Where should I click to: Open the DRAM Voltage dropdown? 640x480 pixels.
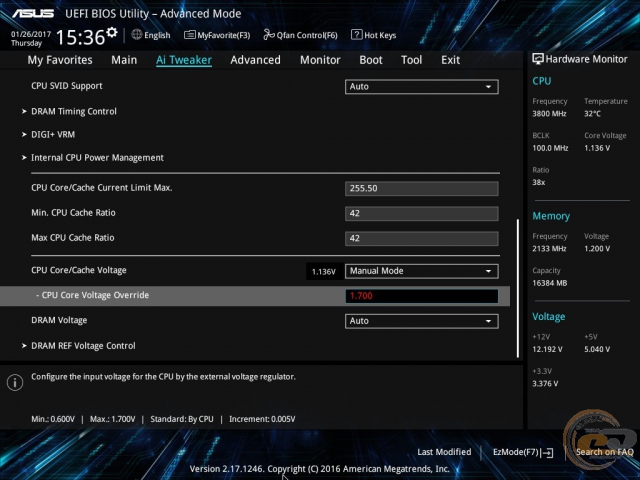tap(422, 321)
